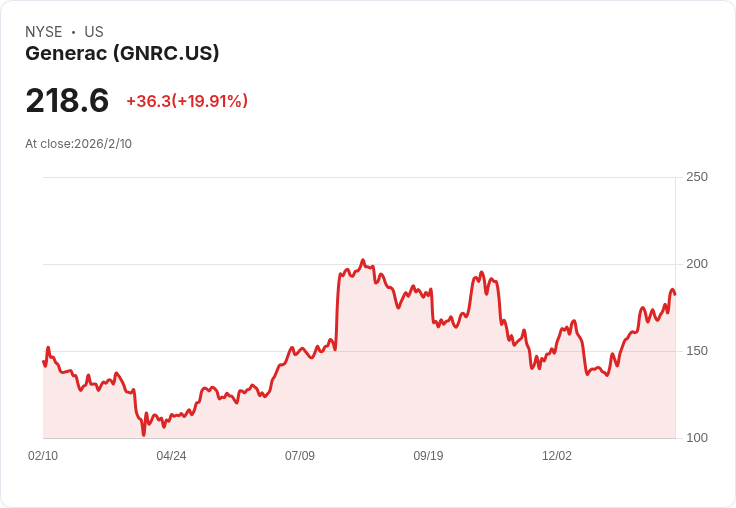Click the highest peak of the price line
The width and height of the screenshot is (736, 508).
[363, 260]
